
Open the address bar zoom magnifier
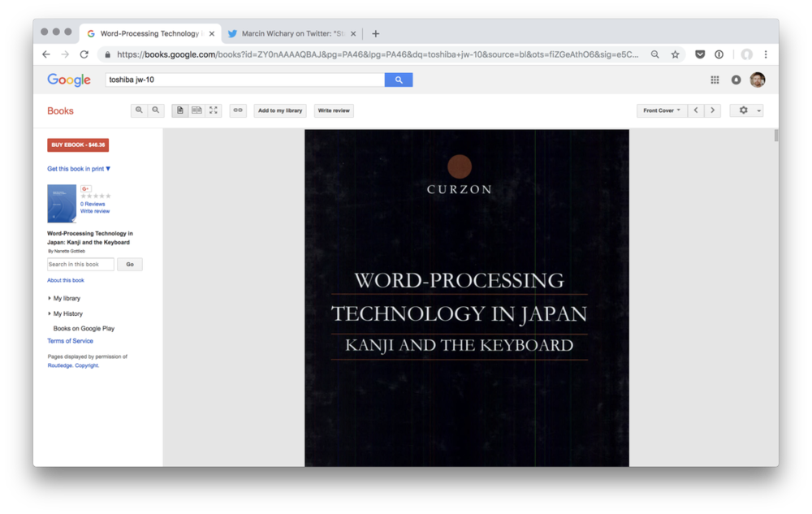(655, 54)
